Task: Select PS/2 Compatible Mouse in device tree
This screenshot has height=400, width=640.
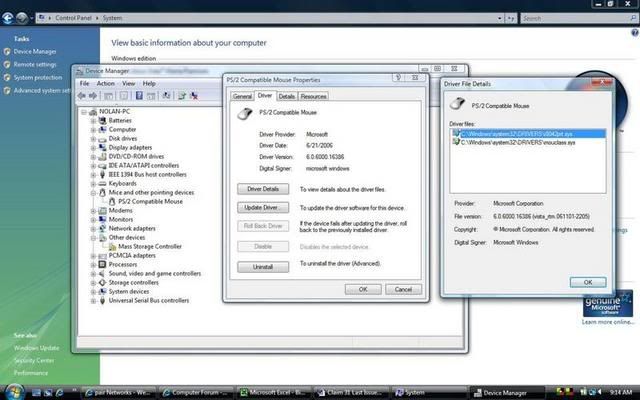Action: 150,202
